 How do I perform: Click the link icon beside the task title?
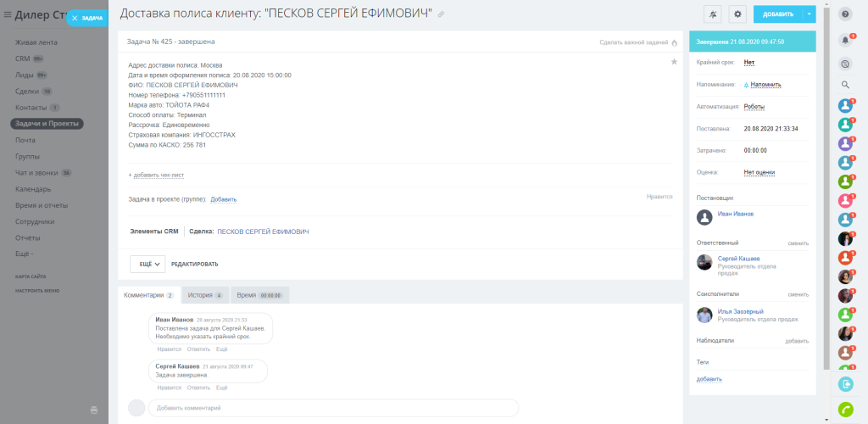(x=441, y=14)
